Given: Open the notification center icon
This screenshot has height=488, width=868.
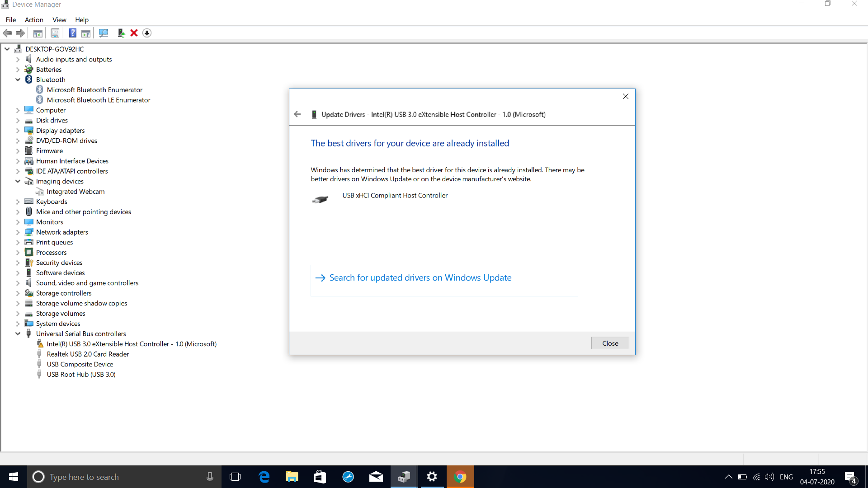Looking at the screenshot, I should [850, 477].
